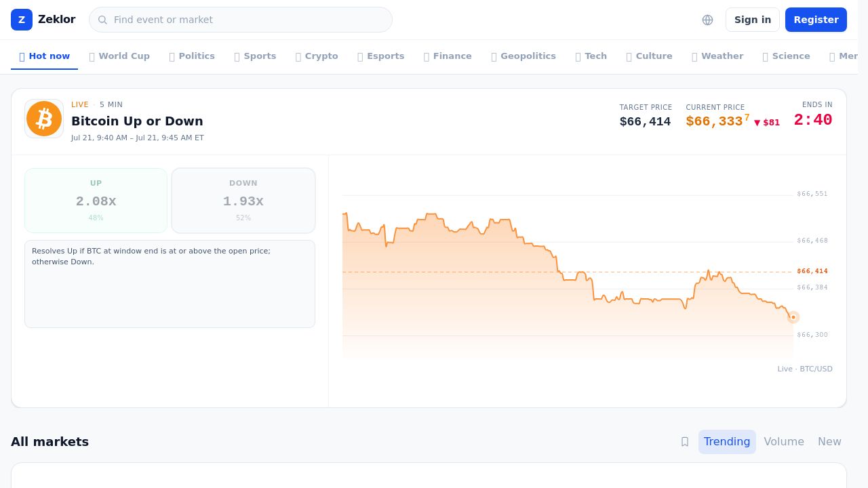Viewport: 868px width, 488px height.
Task: Click the Jul 21 time window text
Action: (138, 138)
